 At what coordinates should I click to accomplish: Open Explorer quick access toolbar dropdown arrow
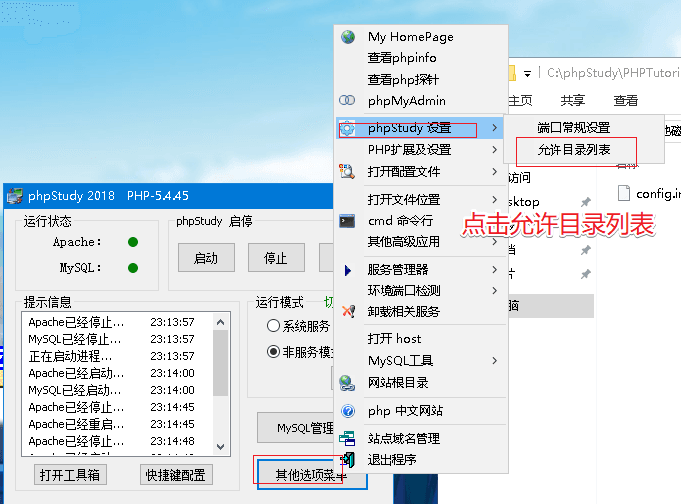click(x=527, y=74)
